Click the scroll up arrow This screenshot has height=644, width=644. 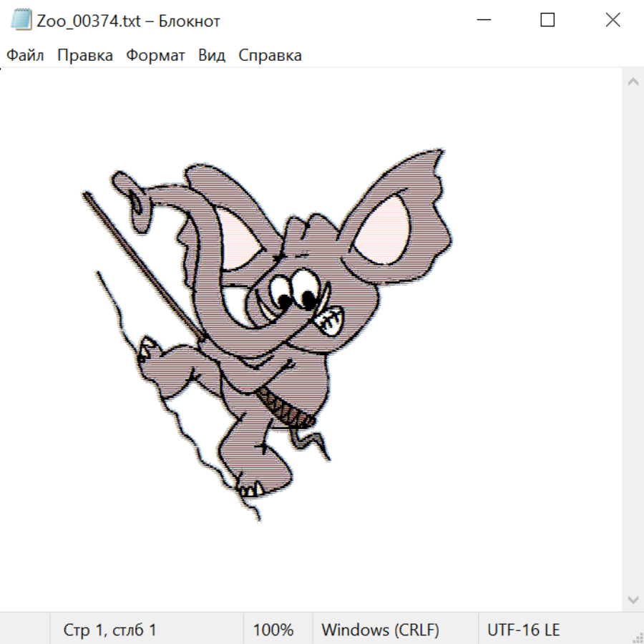pyautogui.click(x=633, y=82)
